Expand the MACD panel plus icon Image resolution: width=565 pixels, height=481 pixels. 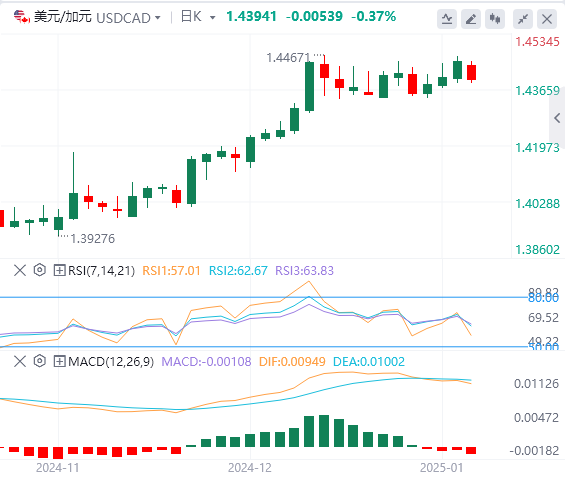[x=59, y=361]
